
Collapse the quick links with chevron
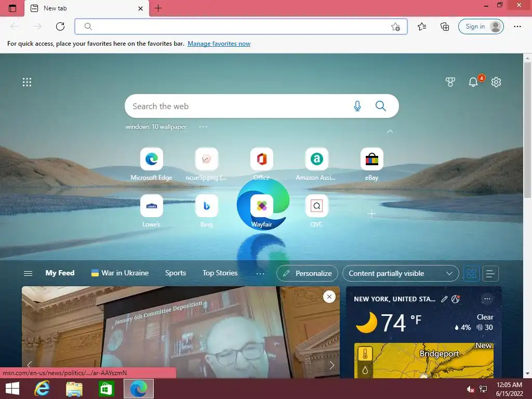pyautogui.click(x=390, y=131)
